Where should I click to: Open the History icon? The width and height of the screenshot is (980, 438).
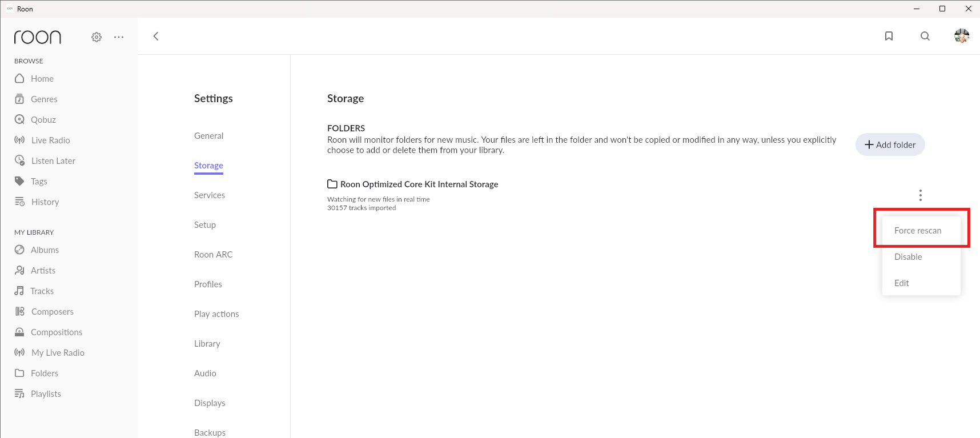pos(19,202)
